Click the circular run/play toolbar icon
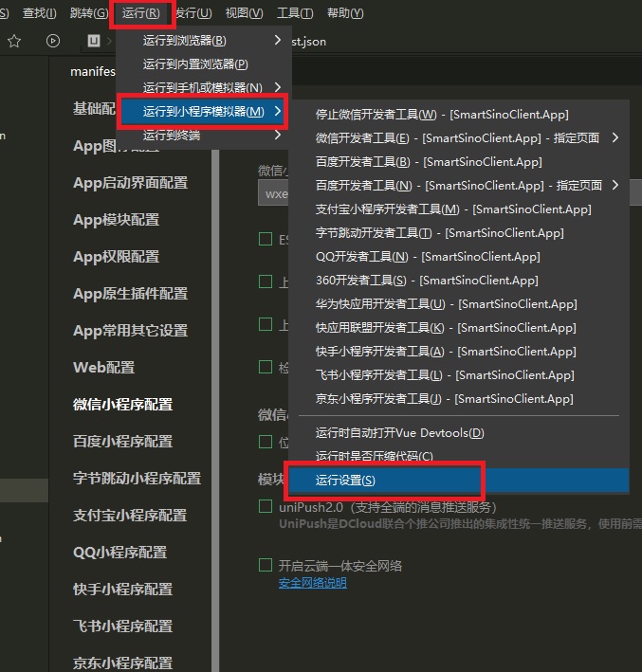642x672 pixels. click(53, 41)
